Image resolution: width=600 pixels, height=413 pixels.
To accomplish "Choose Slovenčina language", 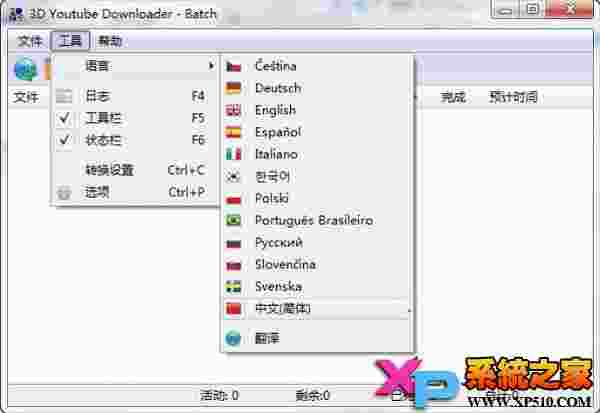I will tap(317, 264).
